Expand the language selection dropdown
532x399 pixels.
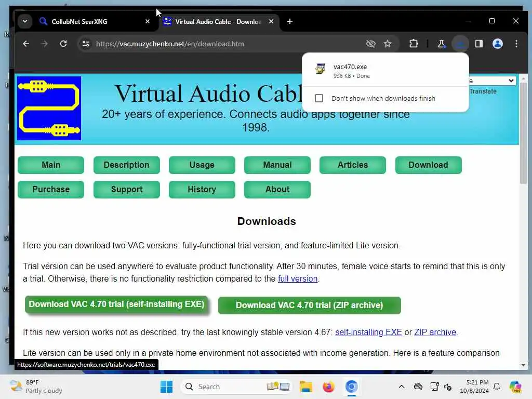pyautogui.click(x=493, y=81)
